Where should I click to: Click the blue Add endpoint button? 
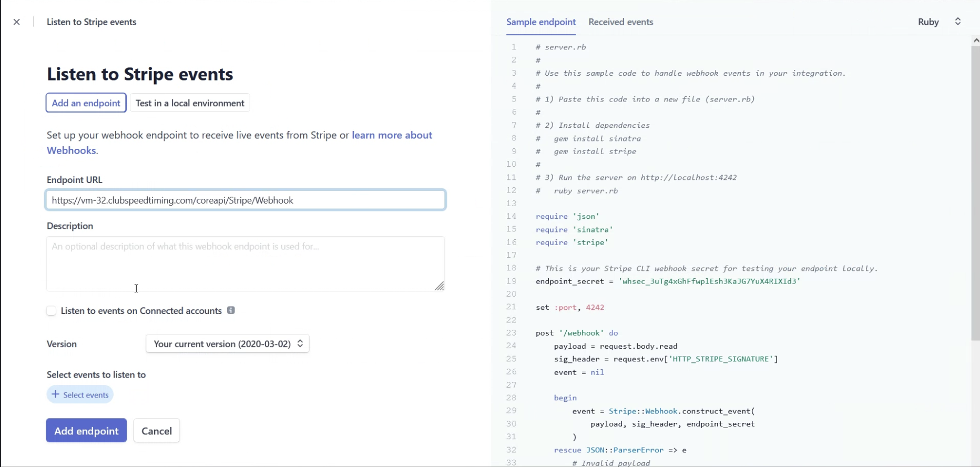[86, 431]
